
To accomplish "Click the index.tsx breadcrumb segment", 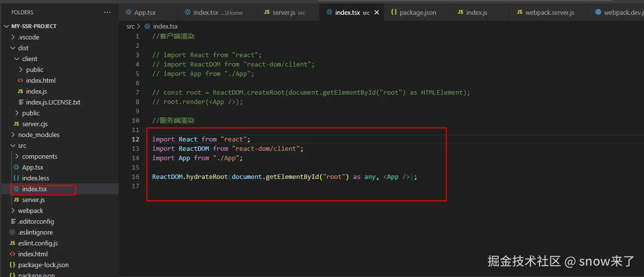I will (165, 26).
